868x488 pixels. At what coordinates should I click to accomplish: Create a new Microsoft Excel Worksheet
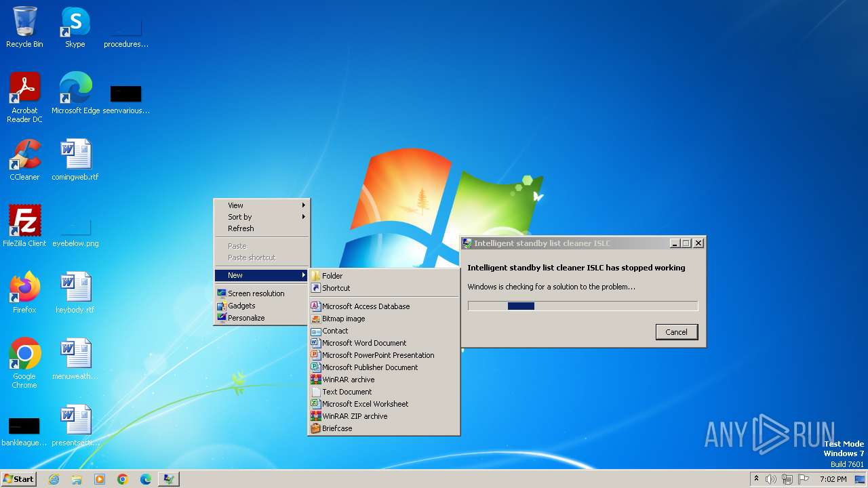[384, 404]
